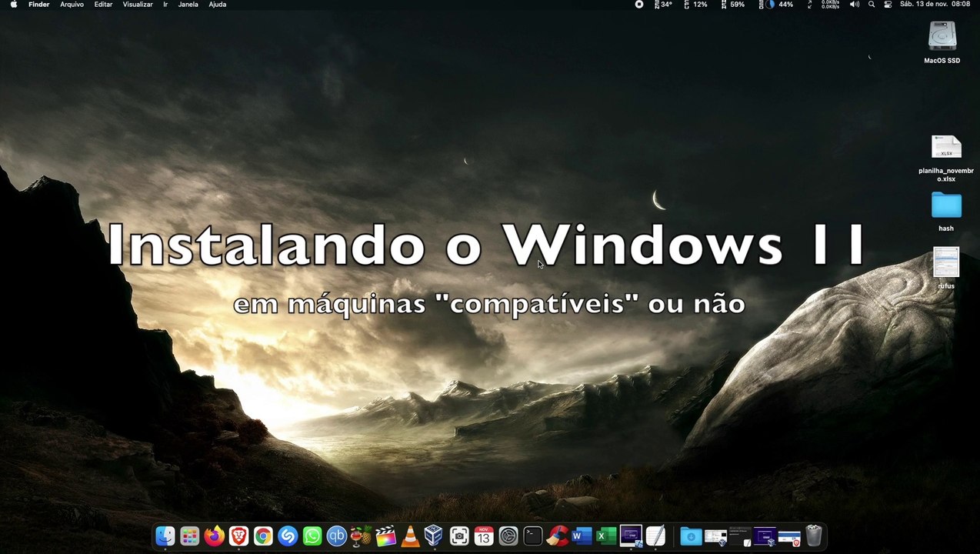Open the Ir menu
Viewport: 980px width, 554px height.
(165, 5)
